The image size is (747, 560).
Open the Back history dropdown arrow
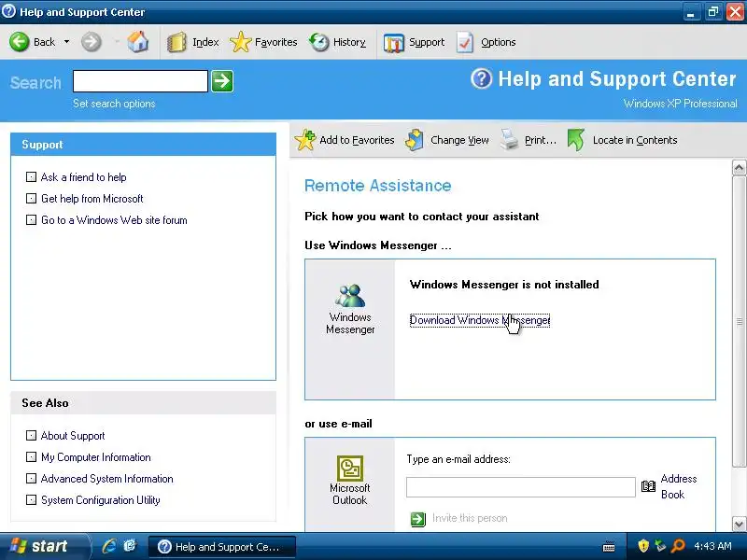coord(66,42)
